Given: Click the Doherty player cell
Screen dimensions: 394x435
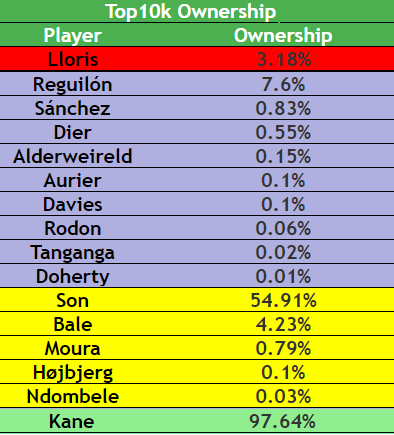Looking at the screenshot, I should (x=73, y=277).
